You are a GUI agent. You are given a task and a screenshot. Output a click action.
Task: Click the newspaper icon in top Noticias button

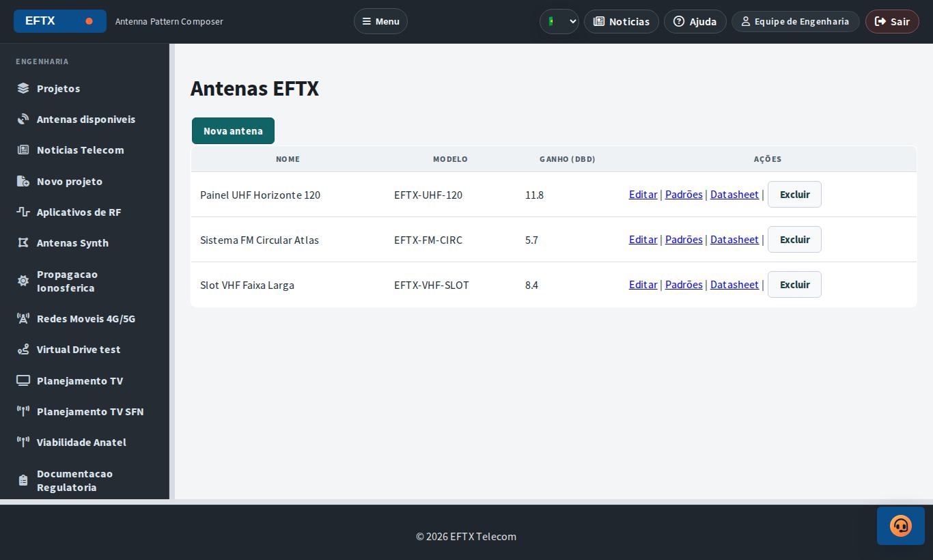(599, 21)
